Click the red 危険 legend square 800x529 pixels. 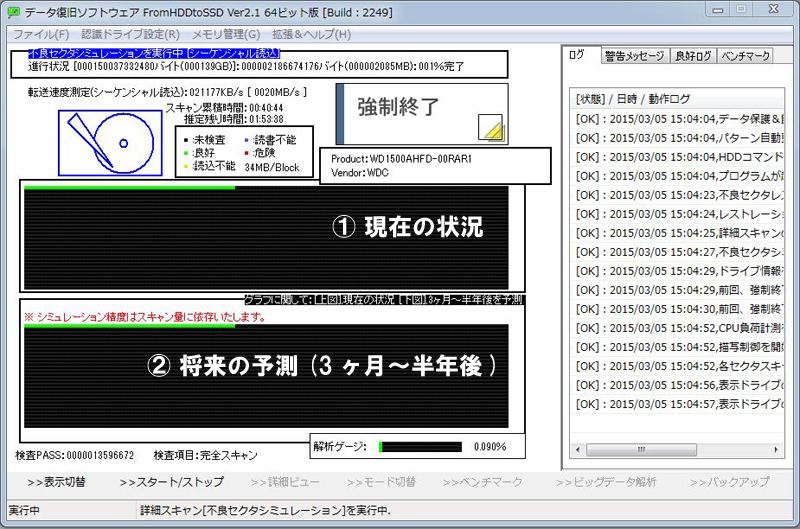point(247,153)
